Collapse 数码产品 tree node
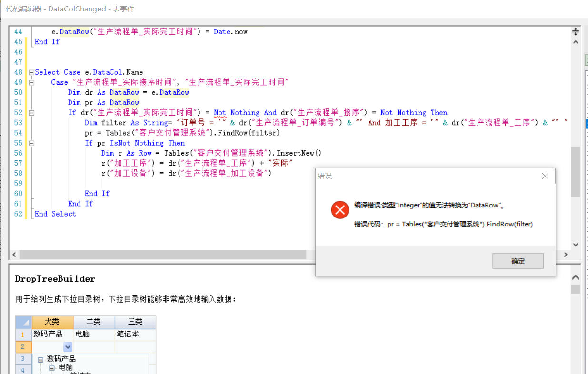 tap(41, 359)
